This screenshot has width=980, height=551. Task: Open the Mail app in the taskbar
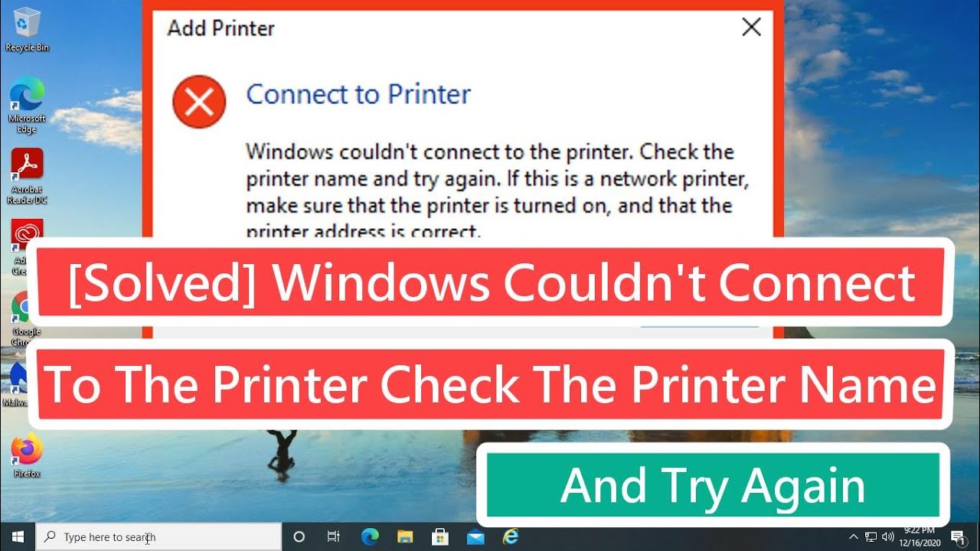[x=475, y=536]
